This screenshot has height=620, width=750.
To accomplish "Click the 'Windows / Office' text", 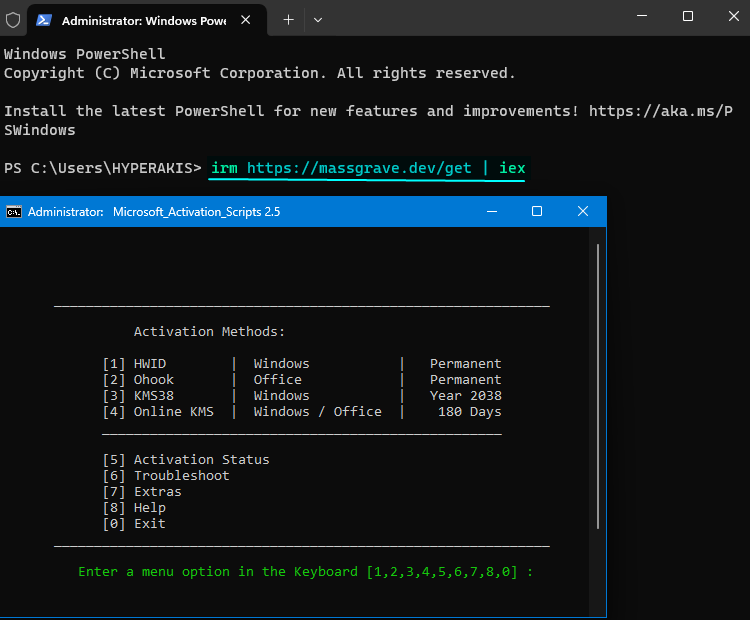I will 318,412.
